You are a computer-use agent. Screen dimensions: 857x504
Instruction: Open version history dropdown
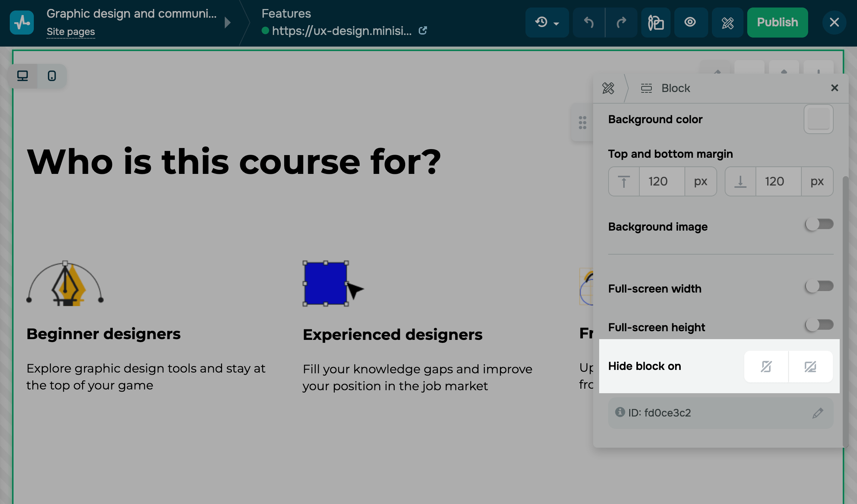547,23
